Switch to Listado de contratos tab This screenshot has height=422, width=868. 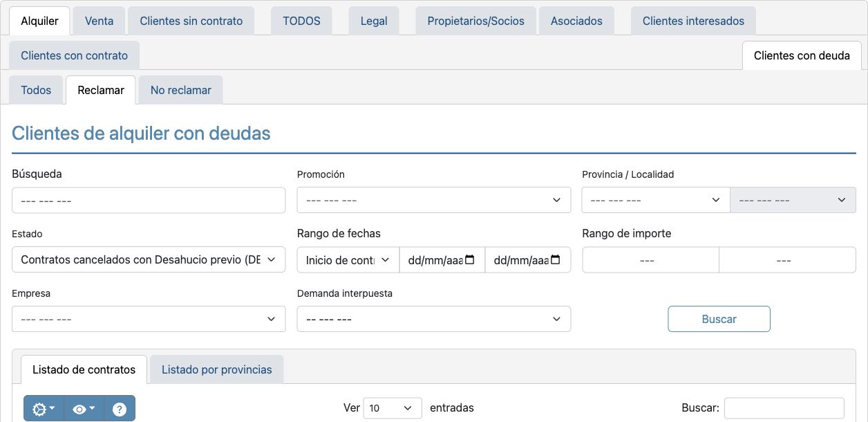pyautogui.click(x=84, y=369)
